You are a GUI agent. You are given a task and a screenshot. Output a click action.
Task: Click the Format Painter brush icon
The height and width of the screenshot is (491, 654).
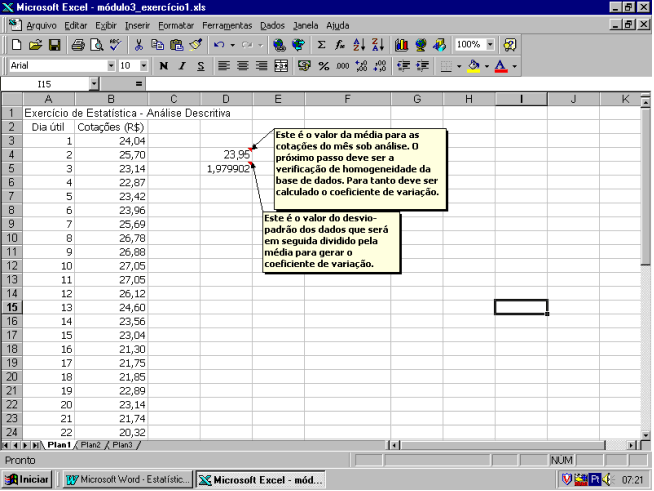point(196,45)
